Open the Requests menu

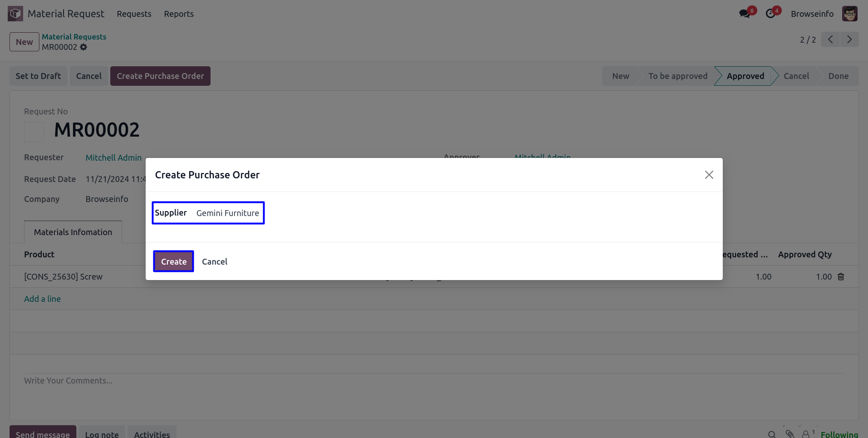tap(134, 14)
